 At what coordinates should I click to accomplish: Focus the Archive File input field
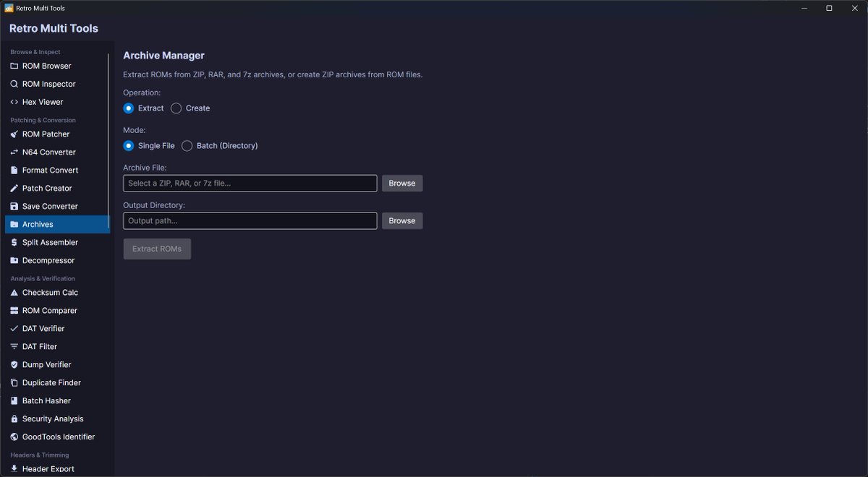250,183
